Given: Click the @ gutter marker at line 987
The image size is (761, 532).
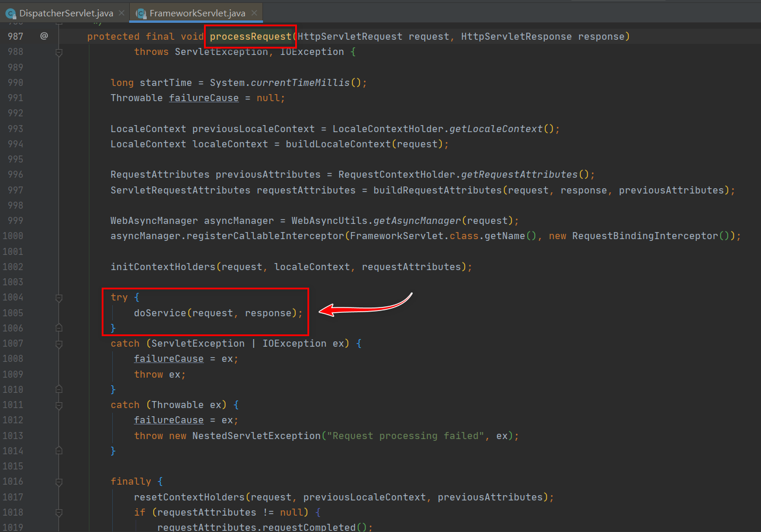Looking at the screenshot, I should 44,36.
